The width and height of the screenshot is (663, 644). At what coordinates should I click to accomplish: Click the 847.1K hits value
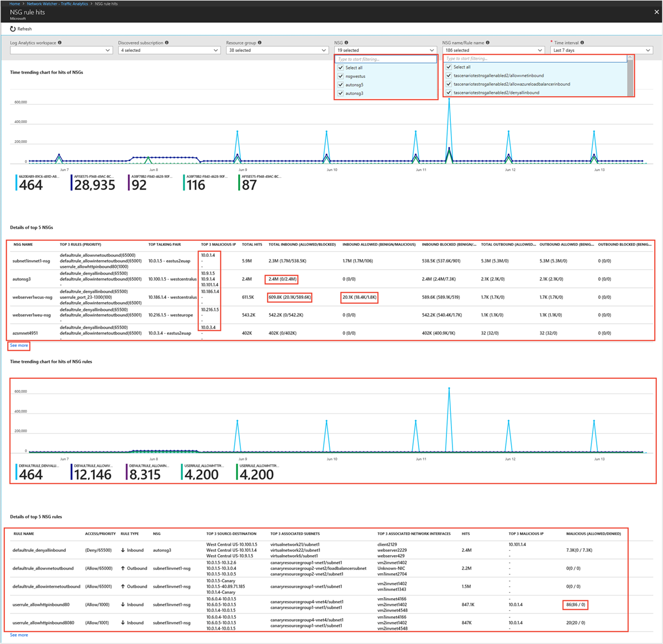(x=469, y=605)
